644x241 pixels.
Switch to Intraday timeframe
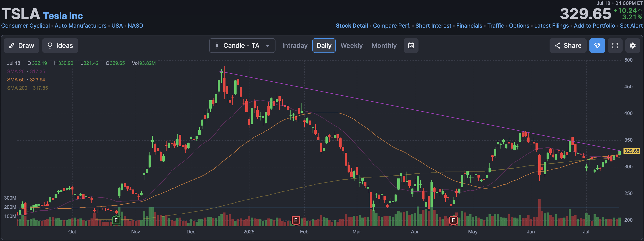pyautogui.click(x=295, y=45)
